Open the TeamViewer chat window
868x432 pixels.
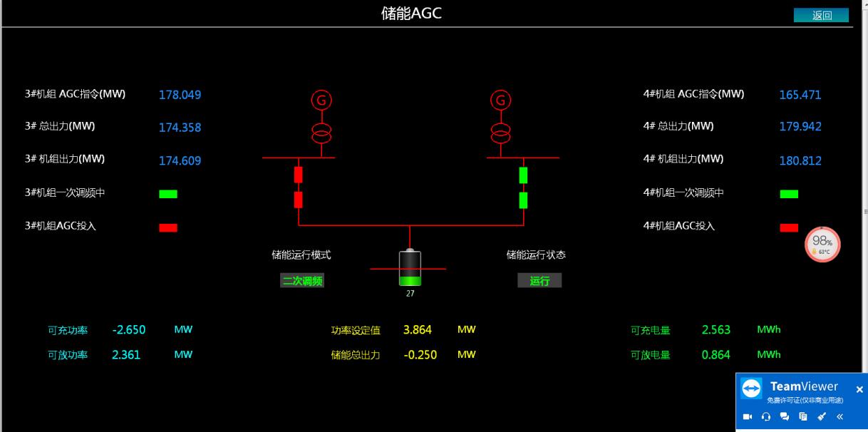tap(785, 417)
